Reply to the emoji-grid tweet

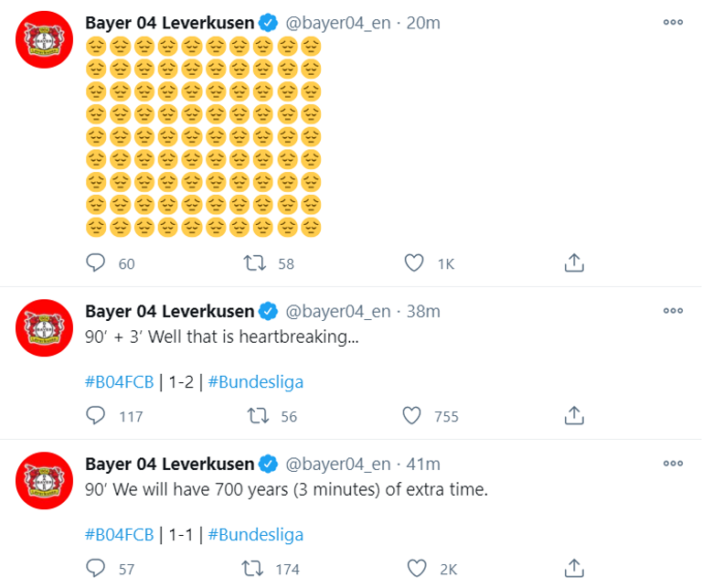point(96,263)
